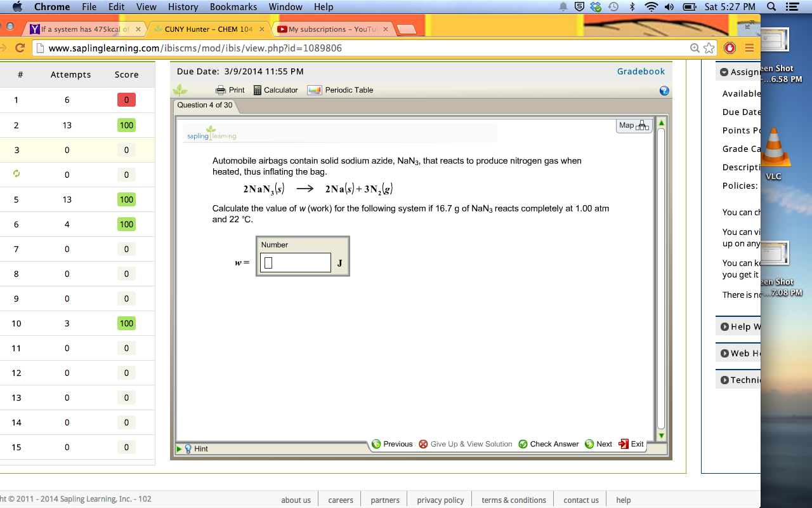Click the zoom magnifier icon in address bar

(x=695, y=48)
